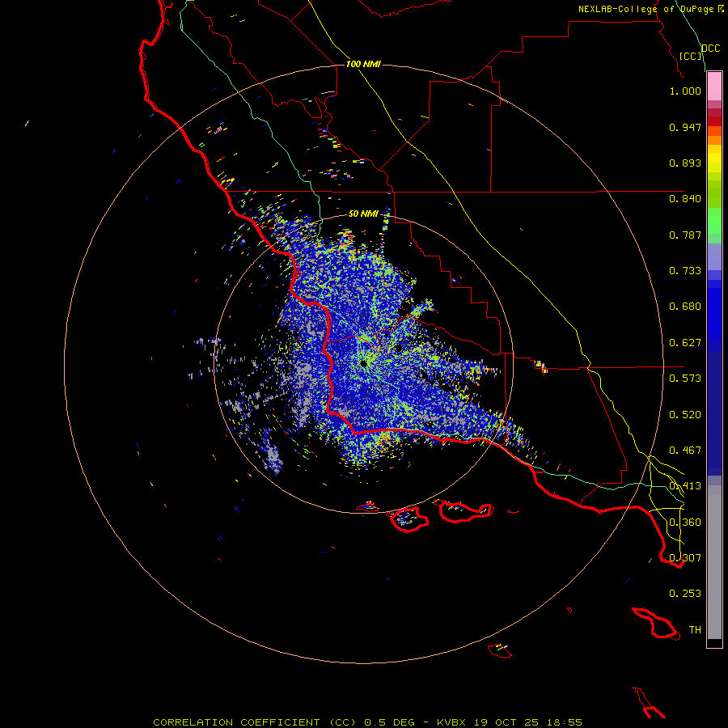The height and width of the screenshot is (728, 728).
Task: Click the 0.360 scale value
Action: [685, 523]
